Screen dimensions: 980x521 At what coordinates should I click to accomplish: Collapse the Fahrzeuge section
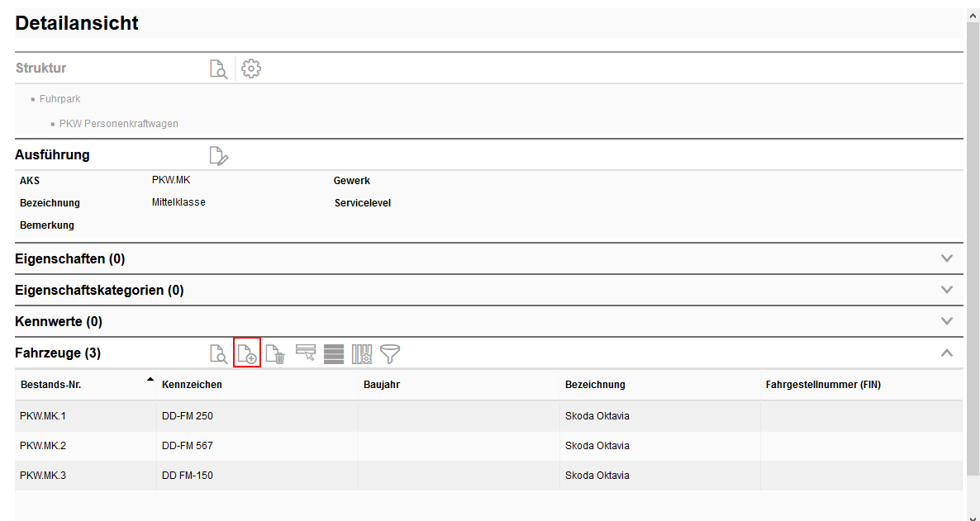point(947,353)
